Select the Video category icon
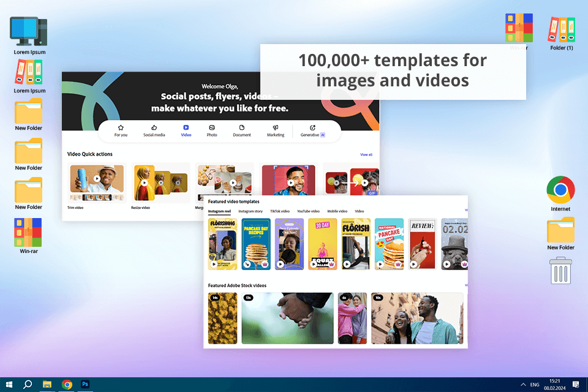Screen dimensions: 588x392 coord(186,127)
